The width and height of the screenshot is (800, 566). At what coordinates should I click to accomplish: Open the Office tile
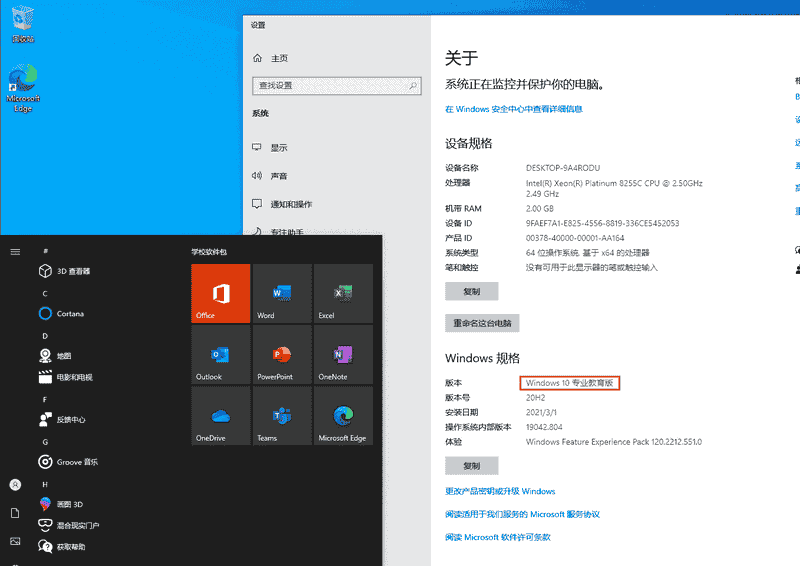[220, 293]
